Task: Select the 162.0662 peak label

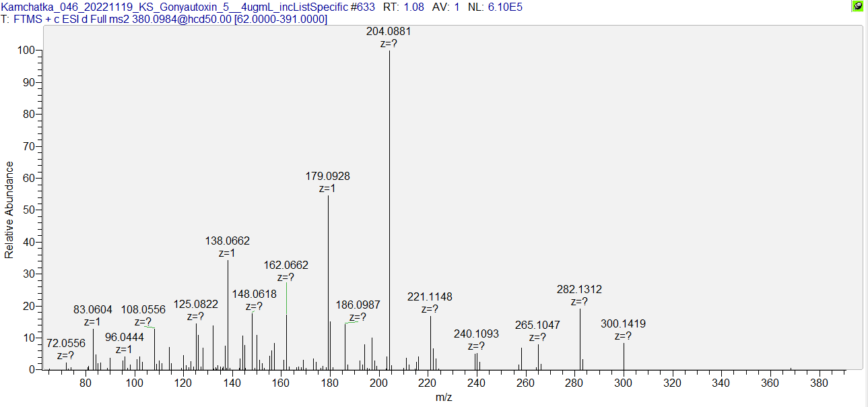Action: [286, 265]
